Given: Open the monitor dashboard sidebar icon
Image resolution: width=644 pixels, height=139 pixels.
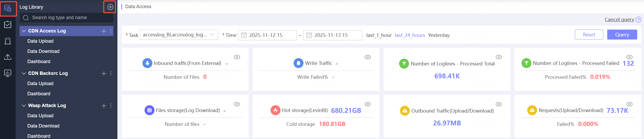Looking at the screenshot, I should 8,73.
